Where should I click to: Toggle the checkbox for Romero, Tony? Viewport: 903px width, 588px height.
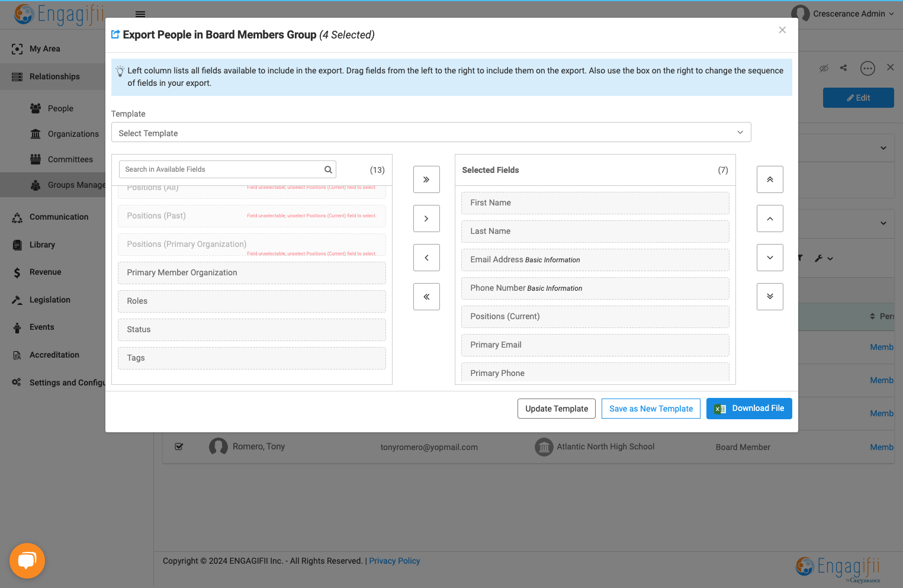[x=179, y=446]
